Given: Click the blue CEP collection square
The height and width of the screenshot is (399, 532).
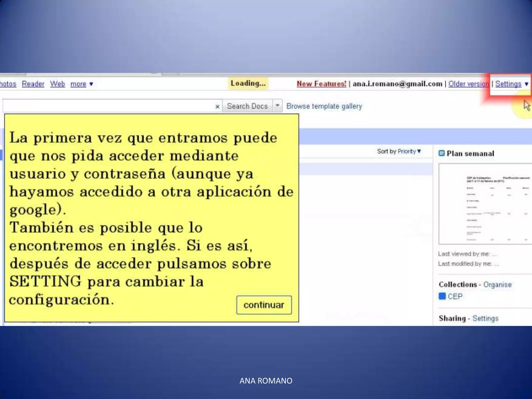Looking at the screenshot, I should (442, 296).
